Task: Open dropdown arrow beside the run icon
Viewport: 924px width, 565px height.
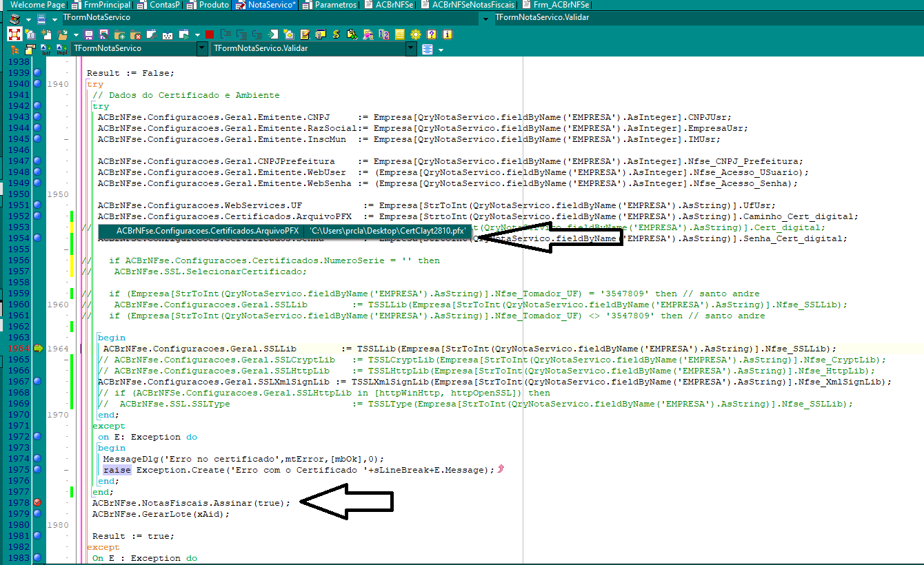Action: pos(197,34)
